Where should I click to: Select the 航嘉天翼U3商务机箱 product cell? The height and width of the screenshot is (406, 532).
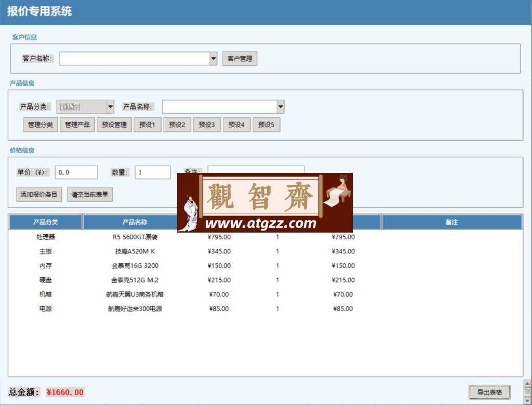coord(135,294)
